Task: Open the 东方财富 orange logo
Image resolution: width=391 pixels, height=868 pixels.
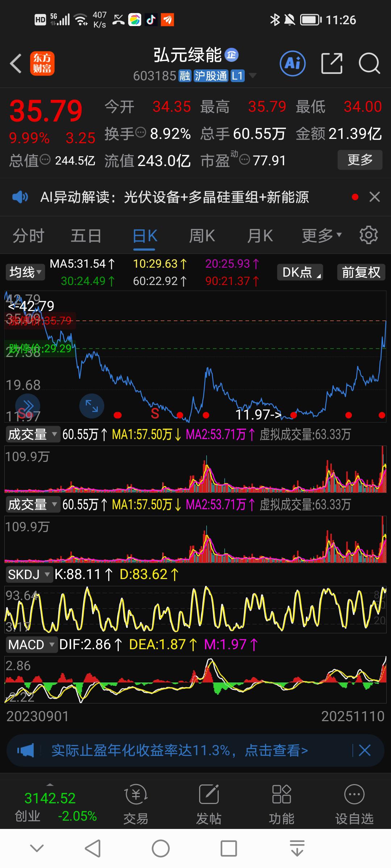Action: 42,64
